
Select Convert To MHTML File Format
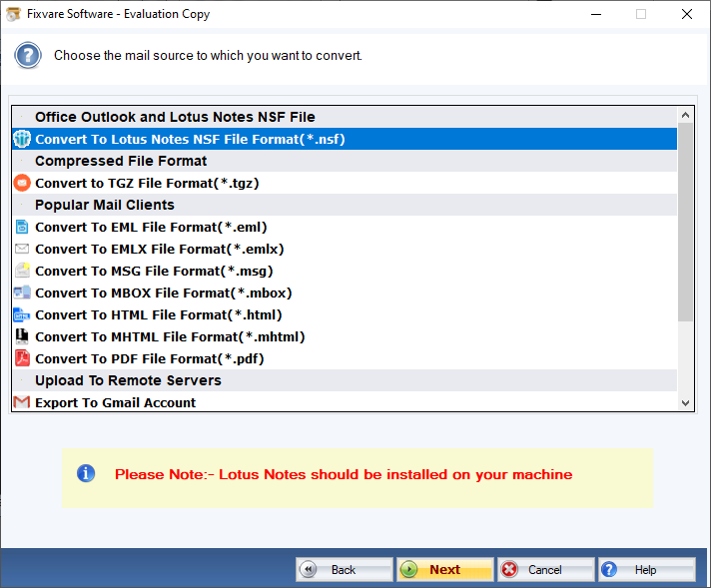[345, 336]
